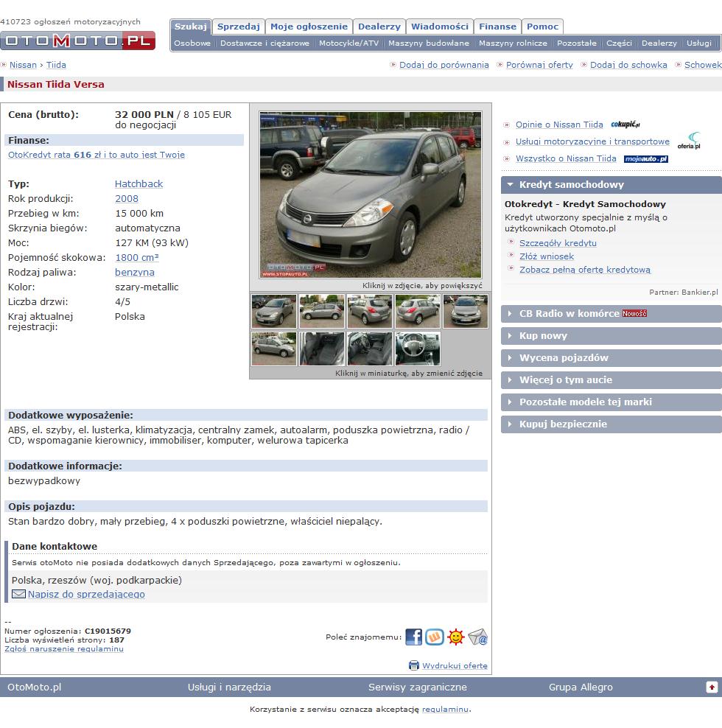722x728 pixels.
Task: Click the red up-arrow icon in the footer
Action: 712,687
